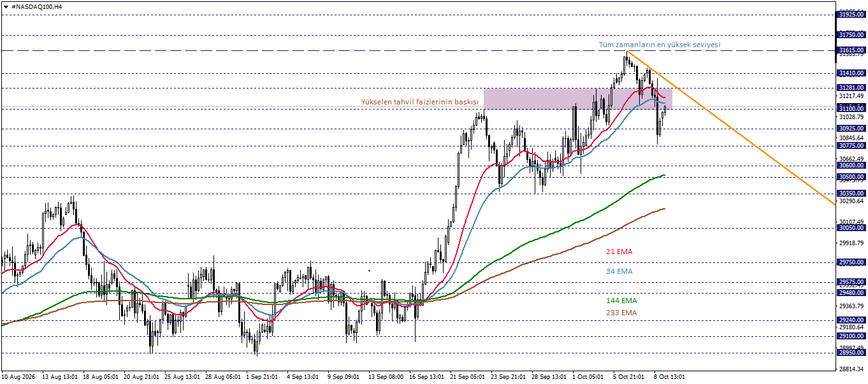Viewport: 868px width, 384px height.
Task: Click the 30350.00 price level tag
Action: pyautogui.click(x=851, y=194)
